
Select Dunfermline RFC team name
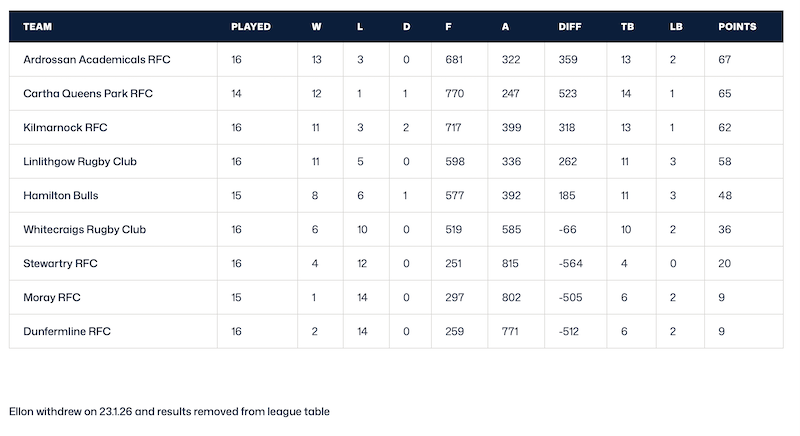tap(66, 332)
